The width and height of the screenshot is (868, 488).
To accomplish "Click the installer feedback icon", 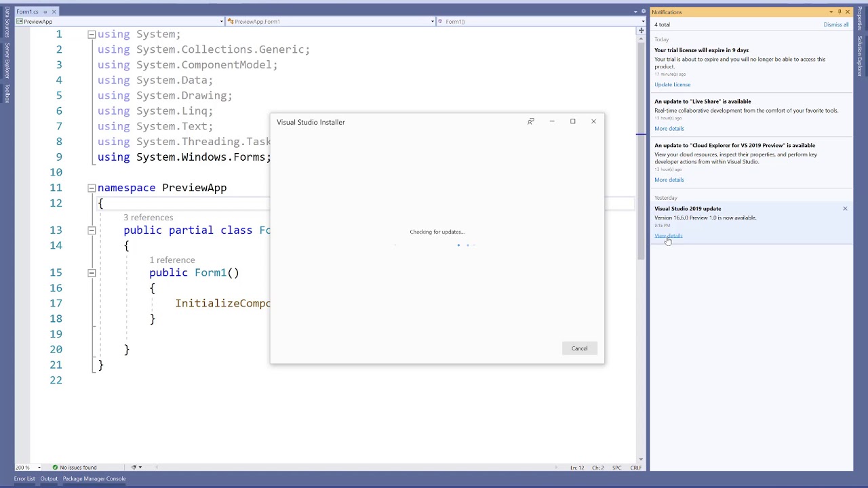I will 531,121.
